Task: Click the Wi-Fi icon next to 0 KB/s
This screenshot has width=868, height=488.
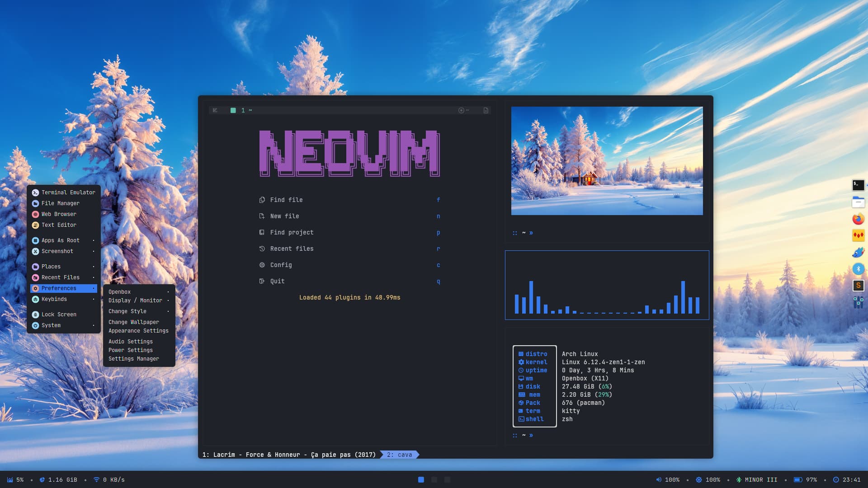Action: pyautogui.click(x=96, y=480)
